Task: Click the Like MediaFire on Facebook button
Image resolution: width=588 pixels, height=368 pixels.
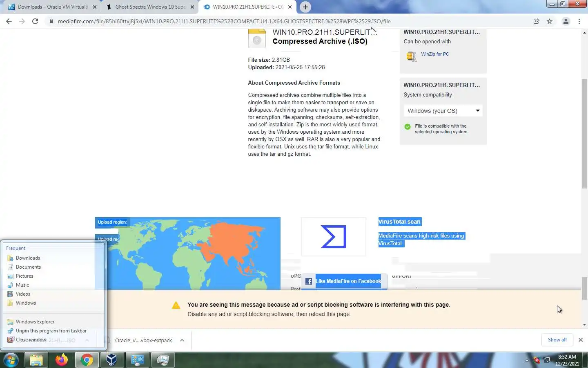Action: click(x=344, y=281)
